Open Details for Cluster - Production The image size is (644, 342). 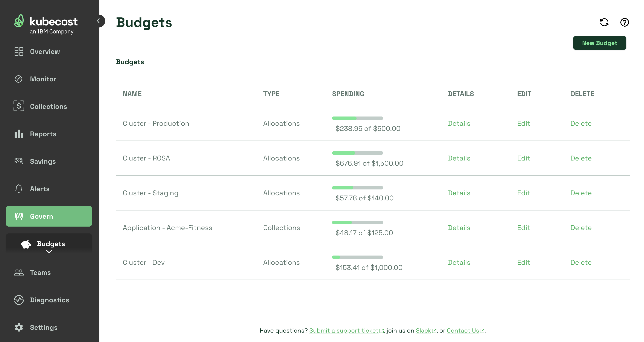(459, 123)
